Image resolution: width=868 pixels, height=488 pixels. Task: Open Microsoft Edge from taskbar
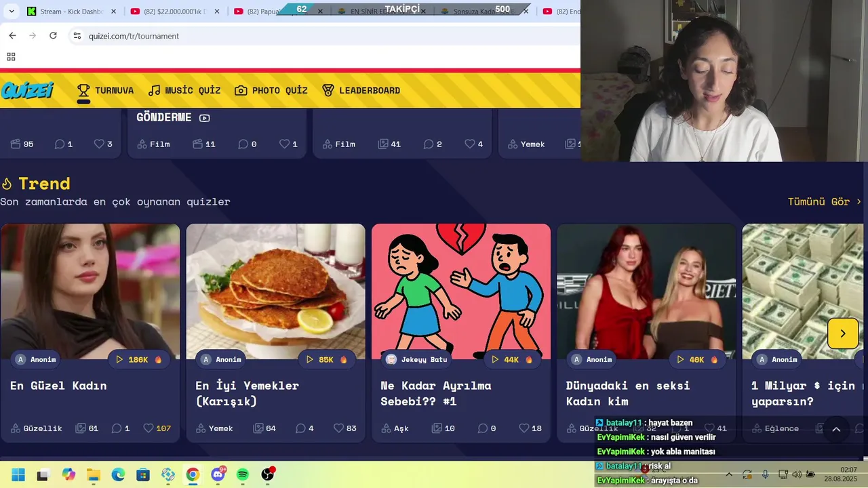pyautogui.click(x=118, y=474)
